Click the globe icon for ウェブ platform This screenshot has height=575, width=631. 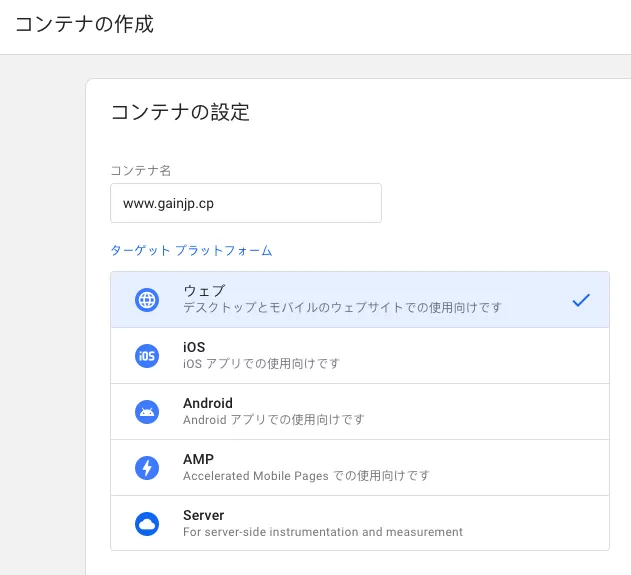point(147,300)
